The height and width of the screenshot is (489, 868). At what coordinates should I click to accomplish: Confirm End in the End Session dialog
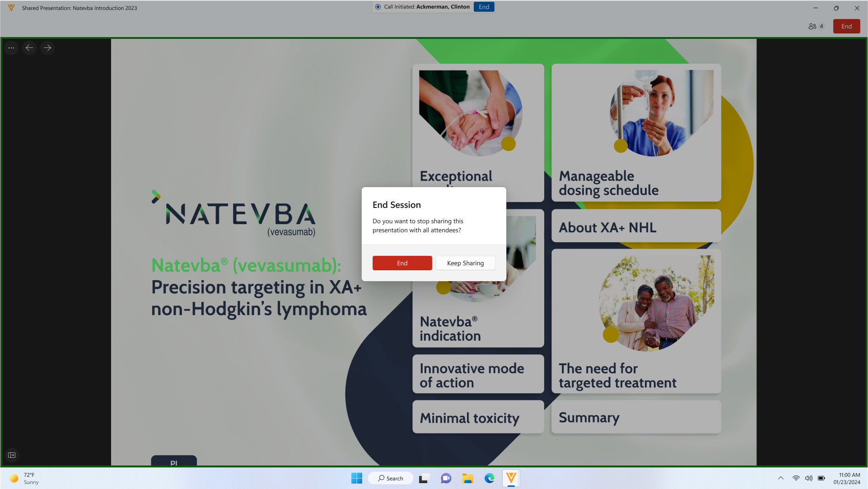(x=402, y=263)
